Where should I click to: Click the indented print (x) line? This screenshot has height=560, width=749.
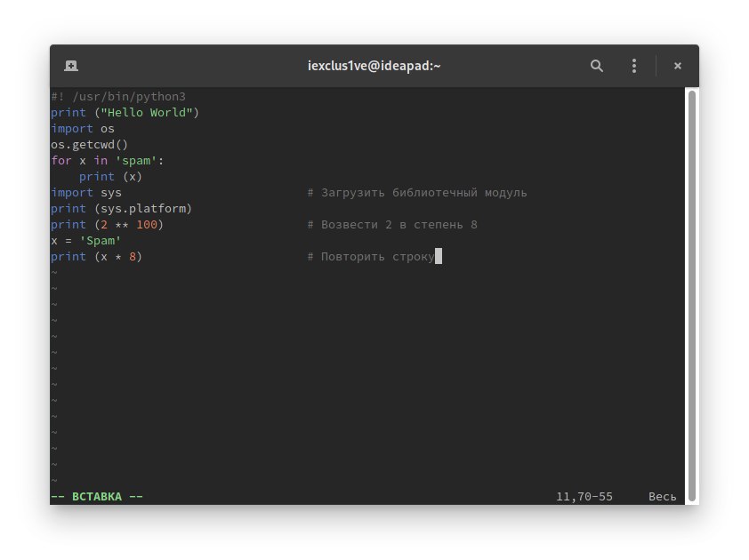tap(110, 177)
